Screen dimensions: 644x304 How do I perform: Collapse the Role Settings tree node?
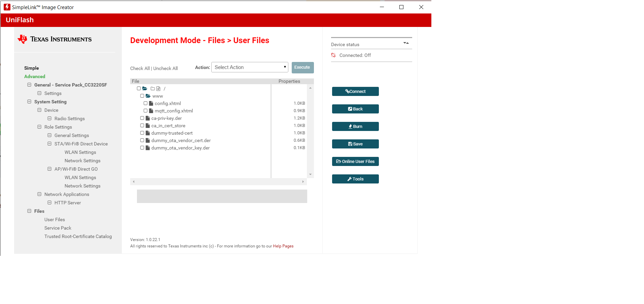39,127
